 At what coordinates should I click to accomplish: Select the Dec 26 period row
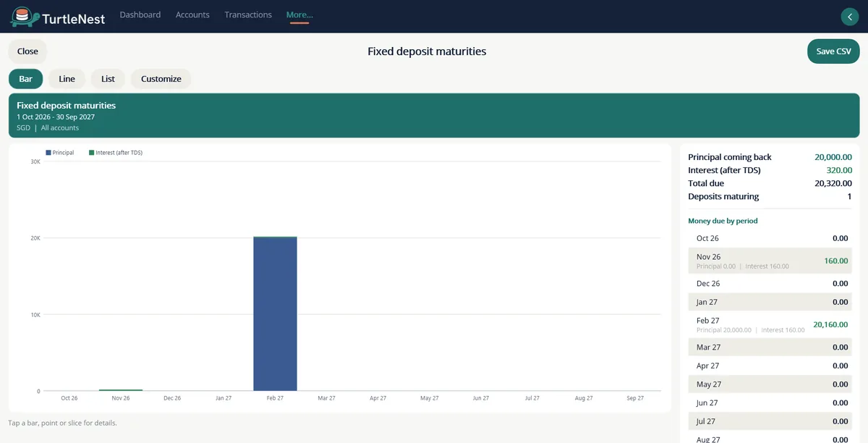[770, 284]
